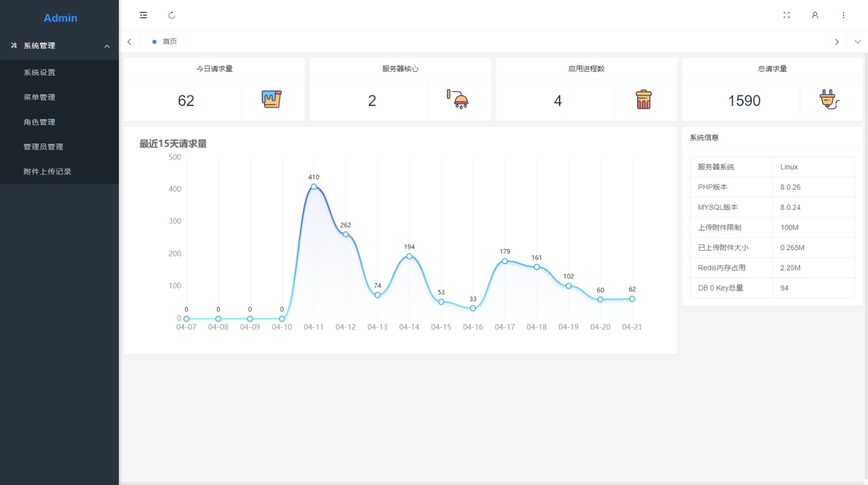Click the 04-15 data point labeled 53
The height and width of the screenshot is (485, 868).
[441, 302]
